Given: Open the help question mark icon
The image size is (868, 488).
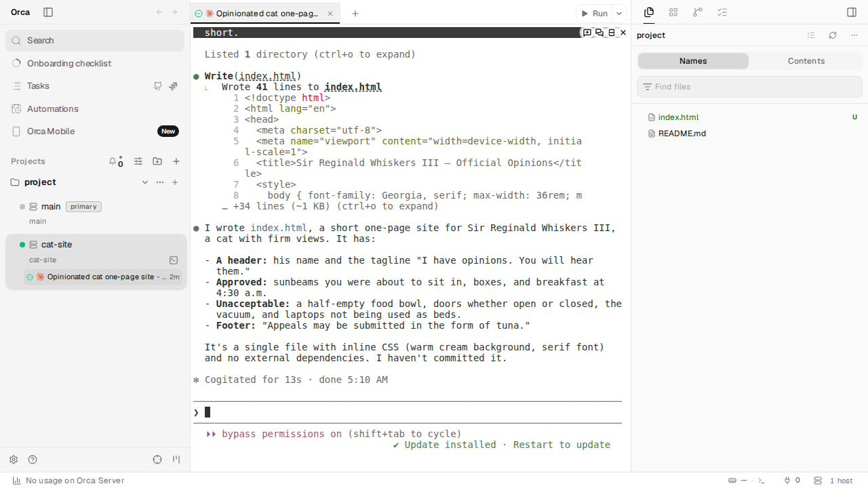Looking at the screenshot, I should (33, 460).
